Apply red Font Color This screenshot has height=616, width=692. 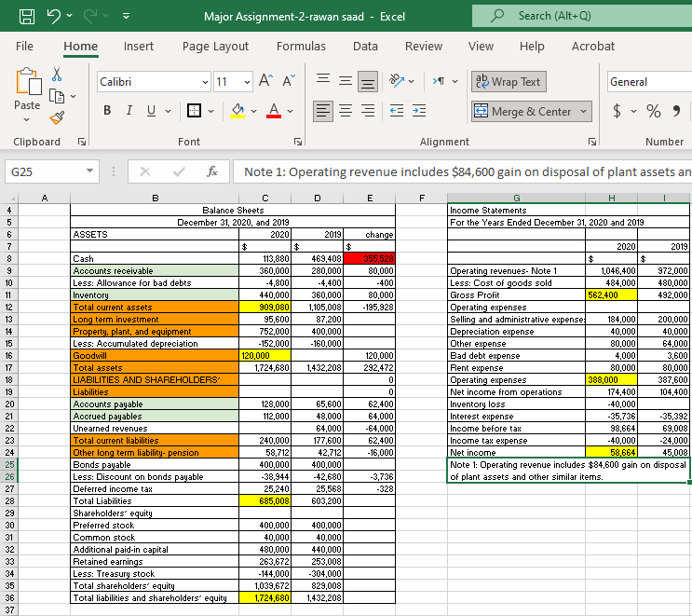pos(274,110)
